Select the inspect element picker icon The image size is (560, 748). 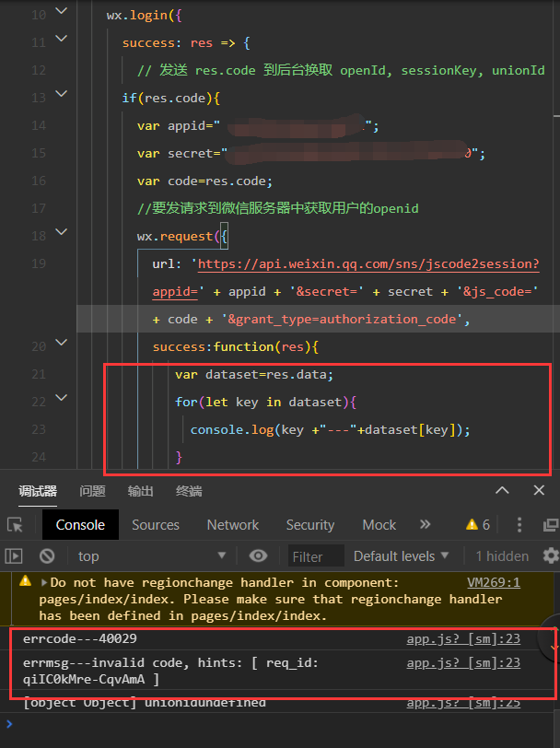[15, 525]
